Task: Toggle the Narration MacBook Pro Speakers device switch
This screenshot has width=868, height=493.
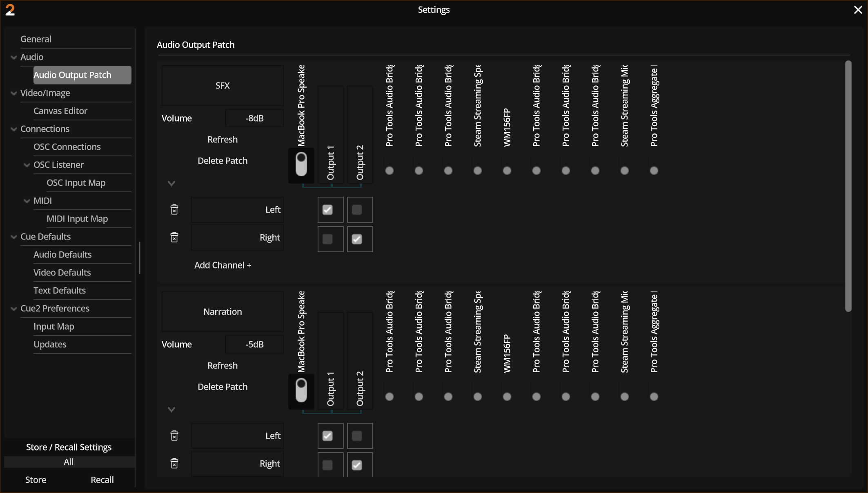Action: click(x=301, y=390)
